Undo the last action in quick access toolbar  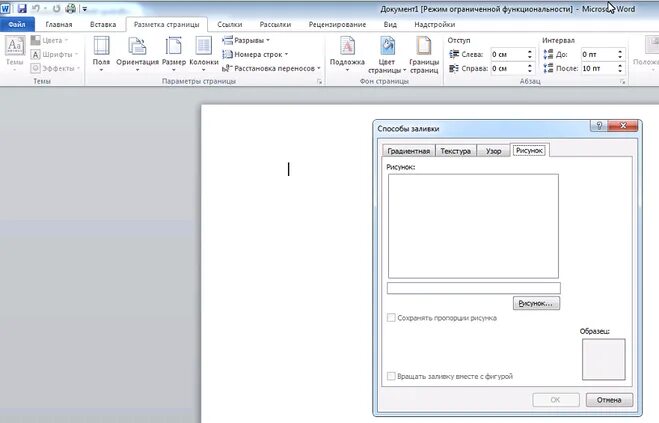pyautogui.click(x=36, y=8)
